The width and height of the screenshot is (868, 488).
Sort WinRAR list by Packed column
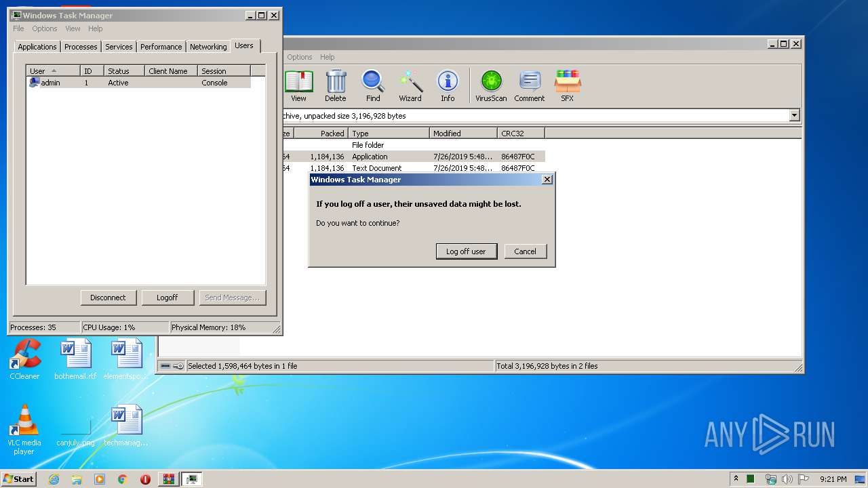coord(320,134)
